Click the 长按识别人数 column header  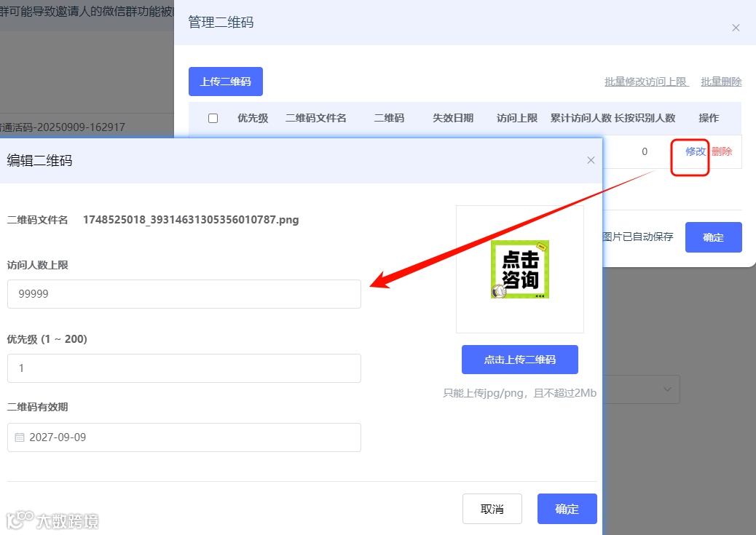pyautogui.click(x=645, y=118)
